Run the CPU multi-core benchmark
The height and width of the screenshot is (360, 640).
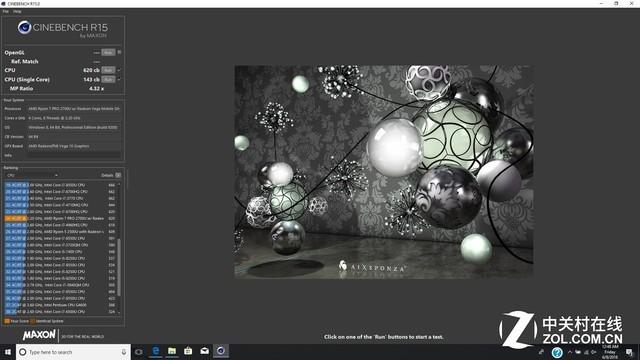click(x=108, y=70)
